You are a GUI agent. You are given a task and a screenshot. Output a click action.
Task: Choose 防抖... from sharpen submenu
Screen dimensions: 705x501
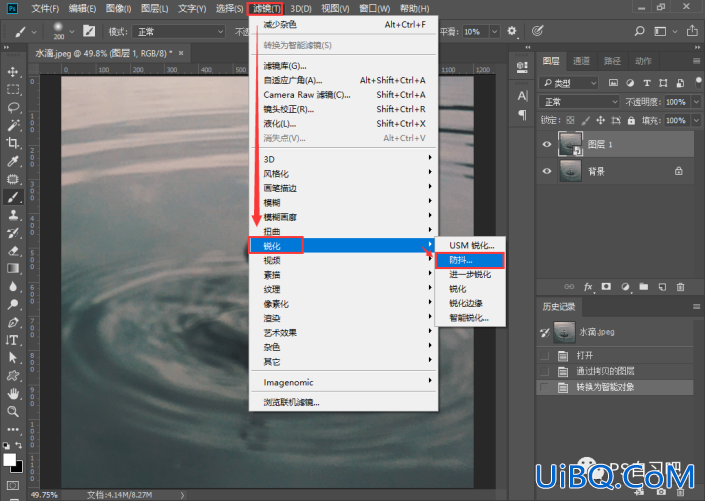tap(470, 260)
